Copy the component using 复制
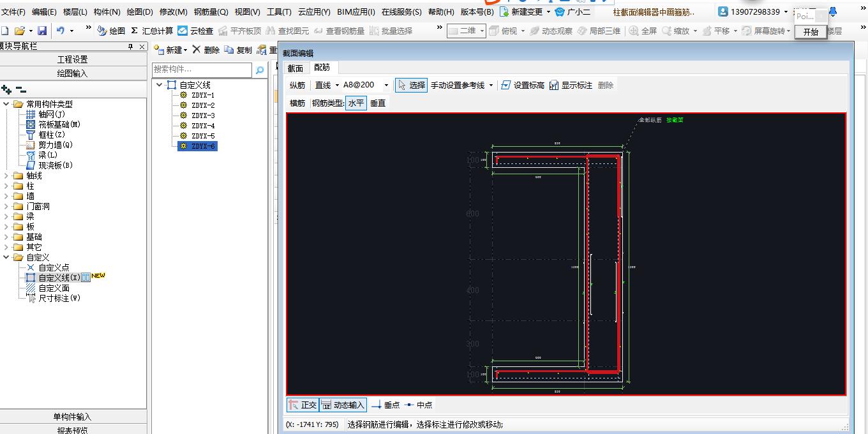 tap(238, 50)
